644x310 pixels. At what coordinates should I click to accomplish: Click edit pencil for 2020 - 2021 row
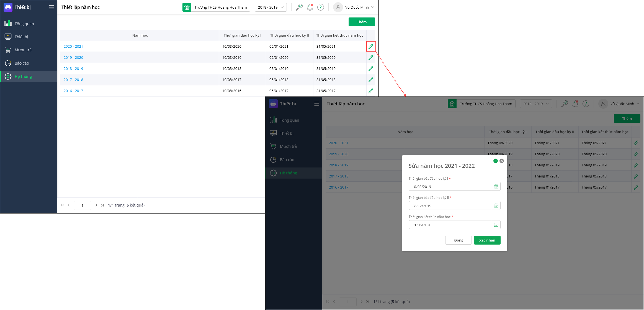(x=371, y=46)
